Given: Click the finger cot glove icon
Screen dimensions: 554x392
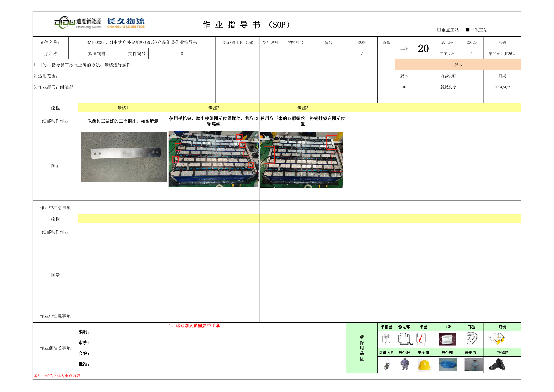Looking at the screenshot, I should coord(386,339).
